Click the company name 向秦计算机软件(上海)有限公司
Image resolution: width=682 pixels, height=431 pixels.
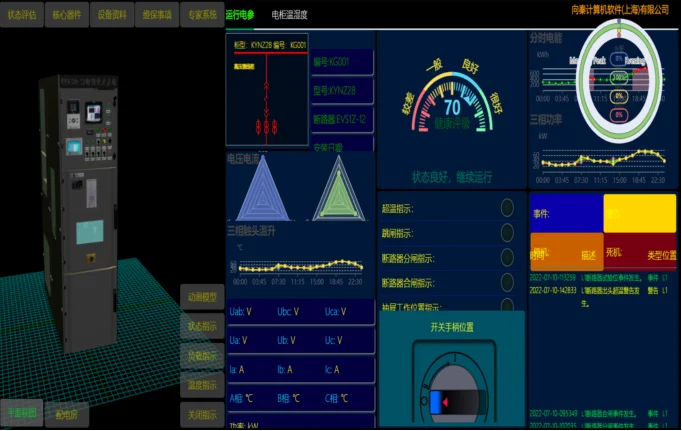[620, 10]
